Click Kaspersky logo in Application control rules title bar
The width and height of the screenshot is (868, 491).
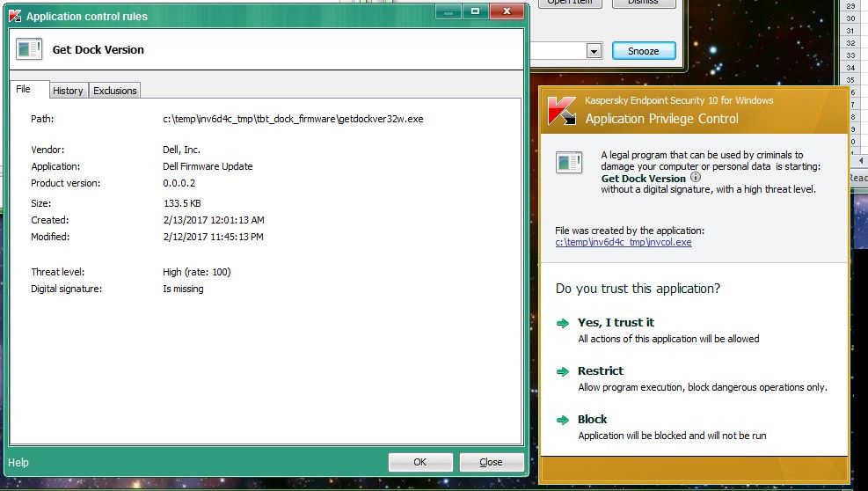[15, 16]
